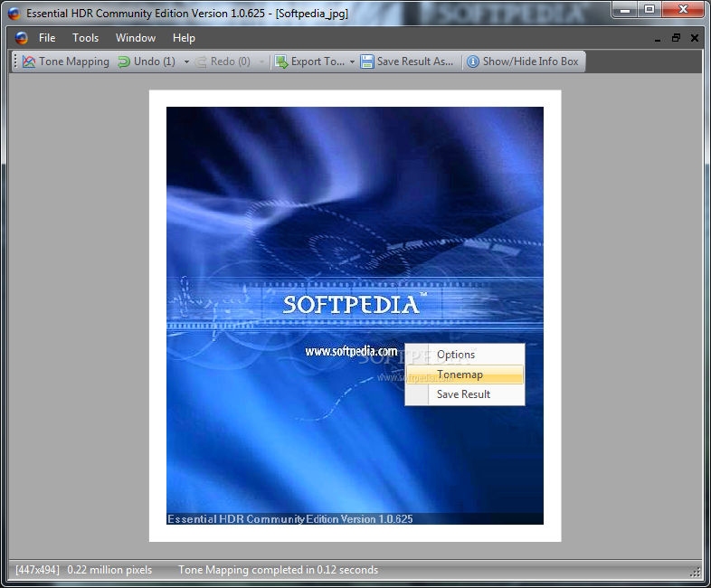
Task: Close the Softpedia_jpg document window
Action: pyautogui.click(x=694, y=38)
